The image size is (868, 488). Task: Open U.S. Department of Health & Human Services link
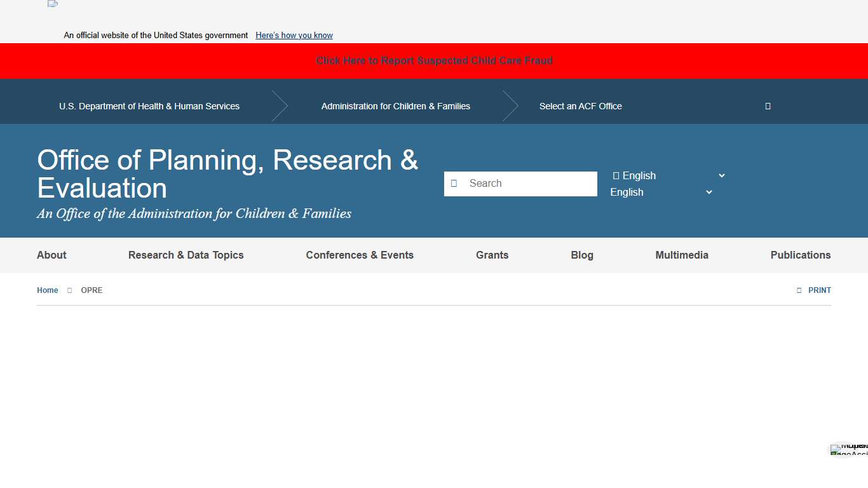pos(149,106)
